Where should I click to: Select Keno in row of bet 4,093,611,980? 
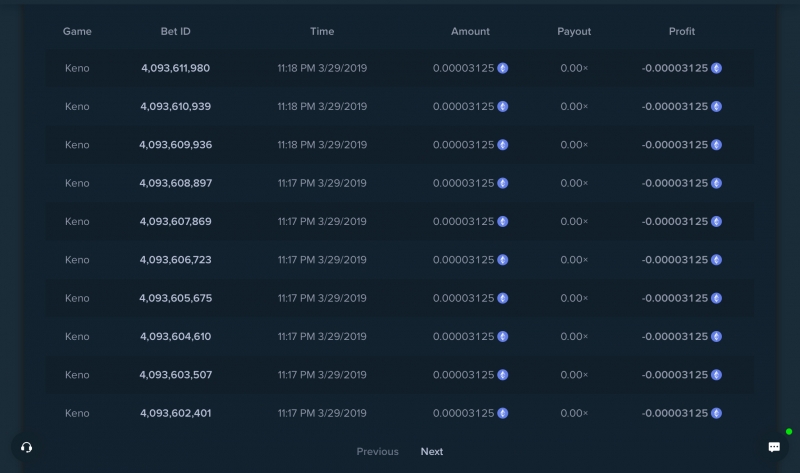coord(77,68)
